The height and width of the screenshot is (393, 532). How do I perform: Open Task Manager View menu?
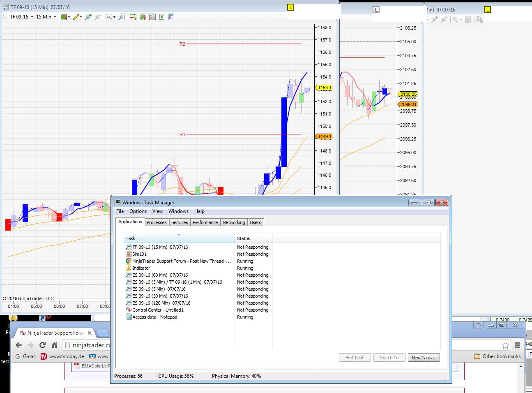point(157,211)
